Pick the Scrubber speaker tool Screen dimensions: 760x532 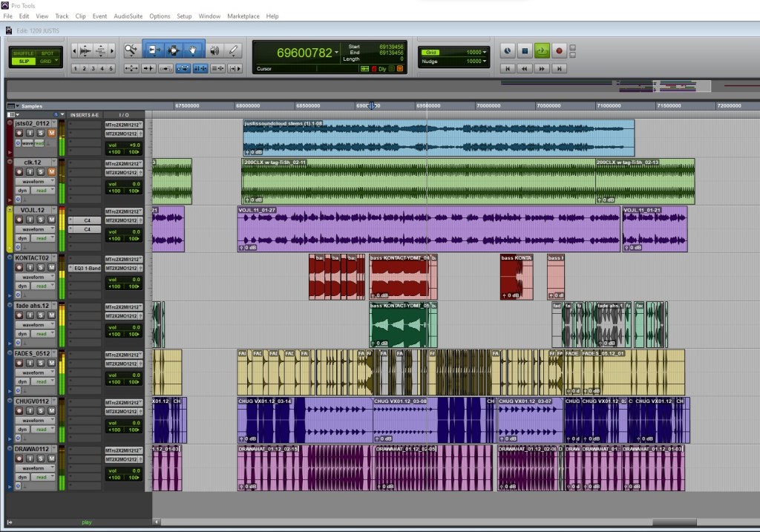(214, 50)
